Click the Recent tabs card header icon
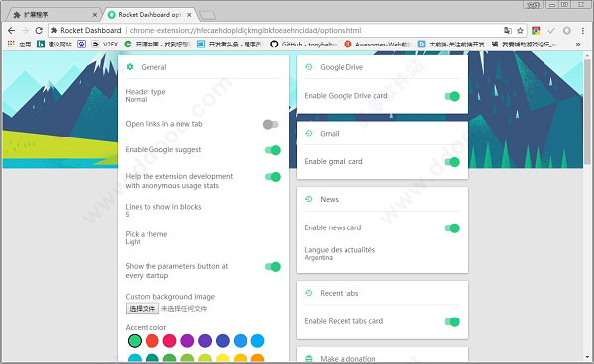 [309, 293]
